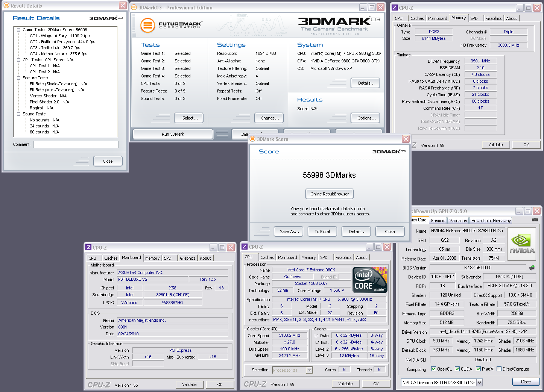Minimize the GPU-Z window
Image resolution: width=544 pixels, height=392 pixels.
point(519,211)
